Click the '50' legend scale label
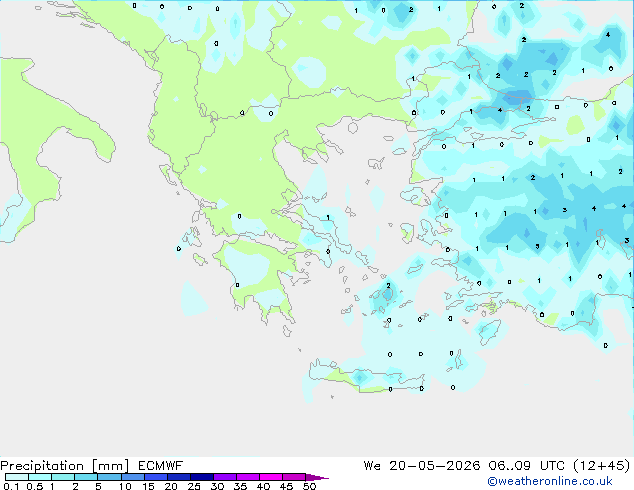 tap(309, 486)
